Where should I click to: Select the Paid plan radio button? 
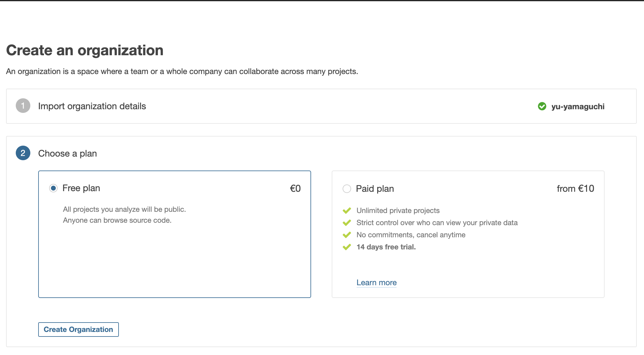click(x=347, y=188)
